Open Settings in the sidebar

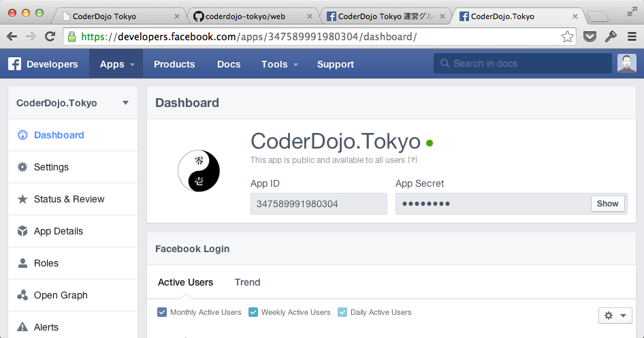[x=73, y=167]
